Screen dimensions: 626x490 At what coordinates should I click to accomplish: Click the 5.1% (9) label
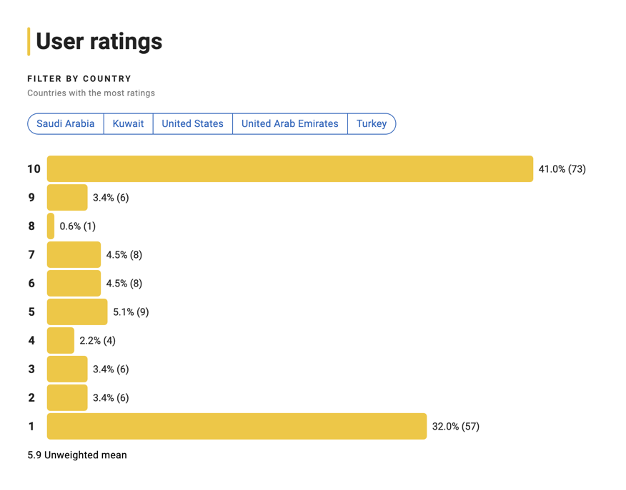point(133,312)
